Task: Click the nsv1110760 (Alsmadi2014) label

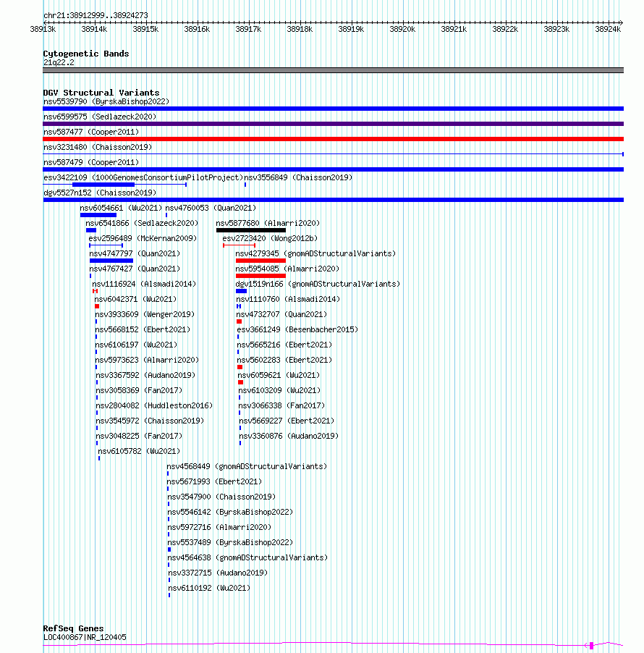Action: (x=288, y=299)
